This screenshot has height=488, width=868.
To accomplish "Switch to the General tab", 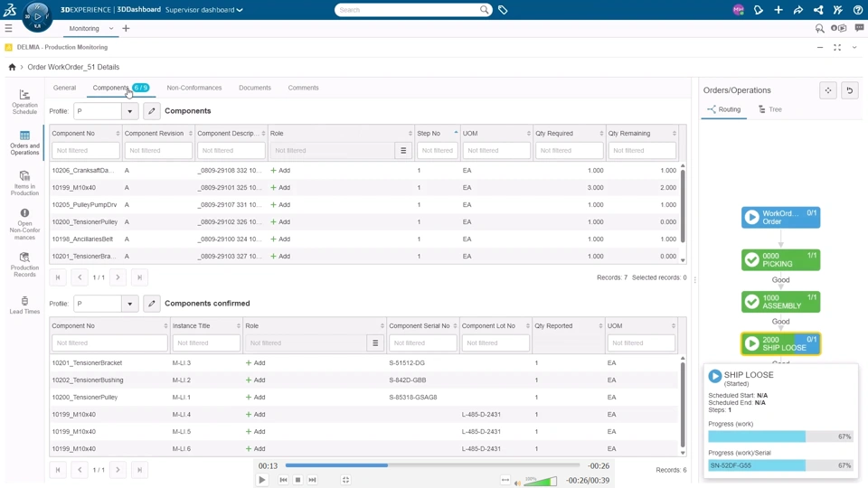I will pos(64,88).
